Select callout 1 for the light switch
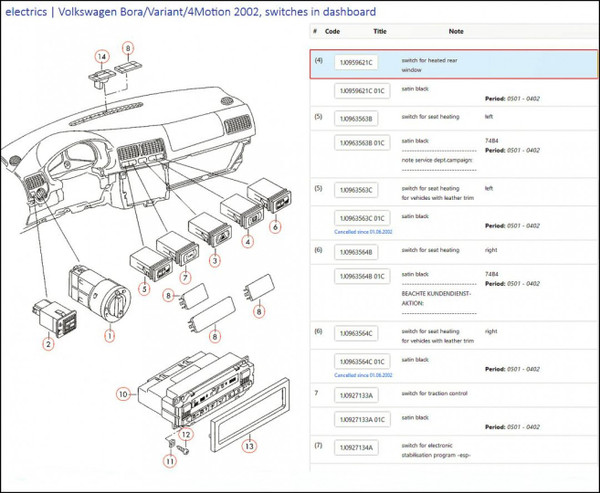 [110, 337]
